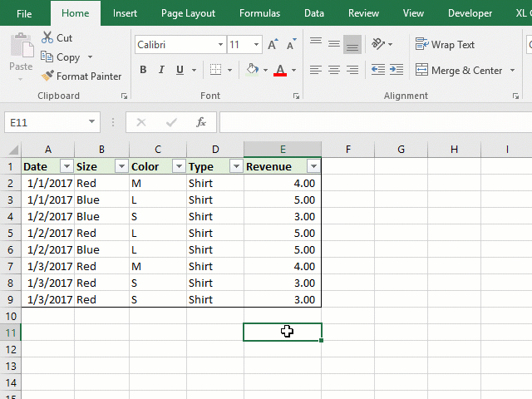Image resolution: width=532 pixels, height=399 pixels.
Task: Open the Page Layout tab
Action: 188,13
